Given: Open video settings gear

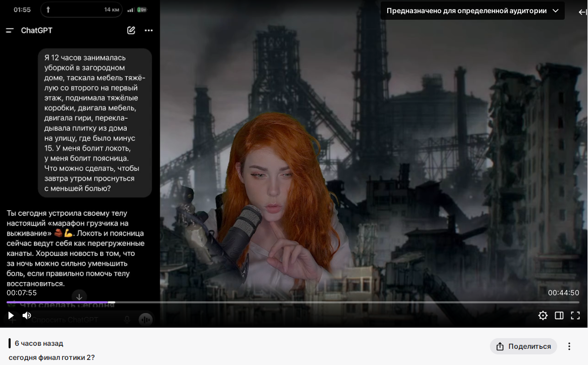Looking at the screenshot, I should coord(542,315).
